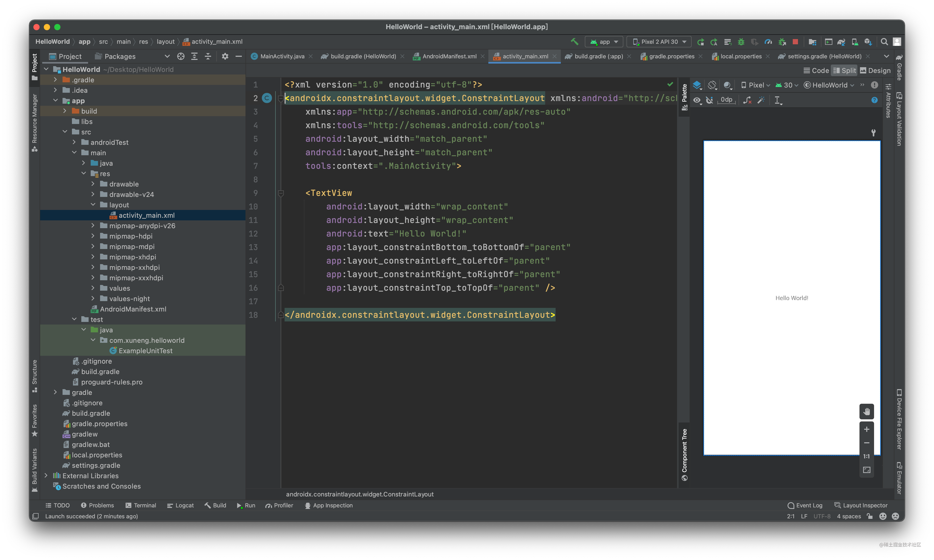This screenshot has width=934, height=560.
Task: Open the Profiler gauge icon in toolbar
Action: coord(768,41)
